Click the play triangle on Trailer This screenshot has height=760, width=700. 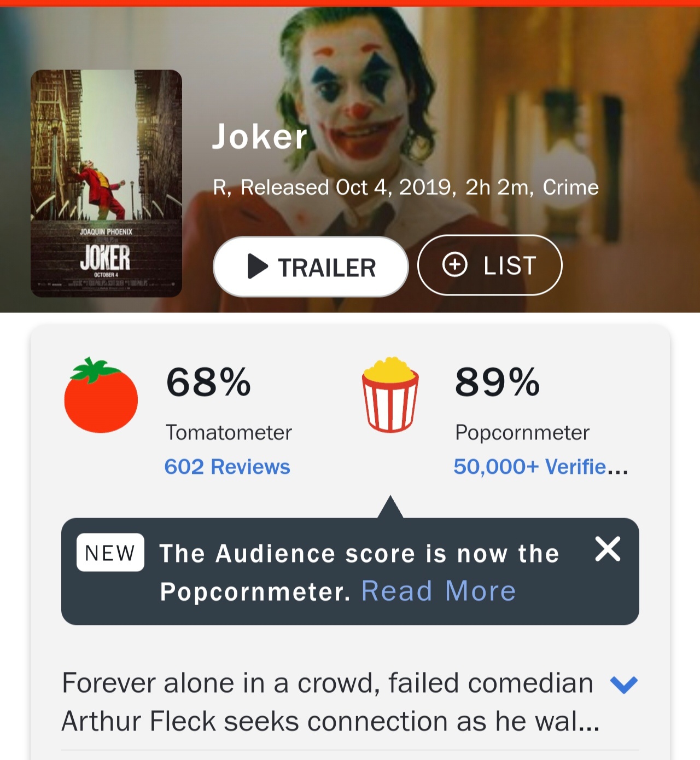[x=258, y=266]
